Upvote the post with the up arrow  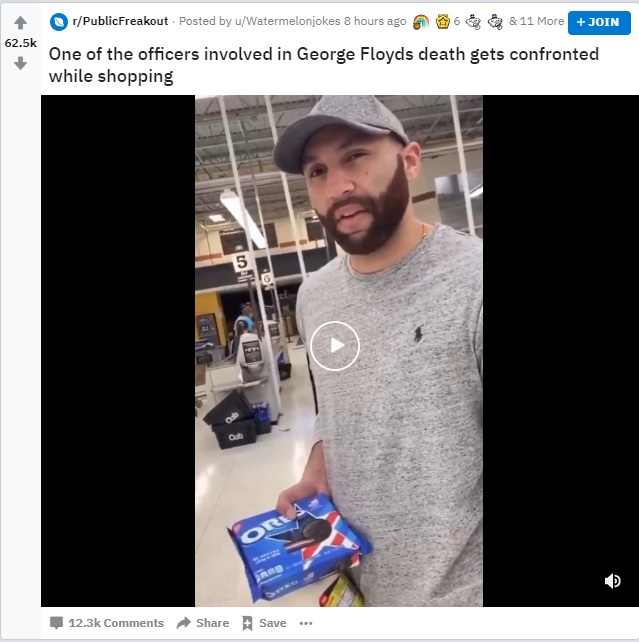coord(20,23)
